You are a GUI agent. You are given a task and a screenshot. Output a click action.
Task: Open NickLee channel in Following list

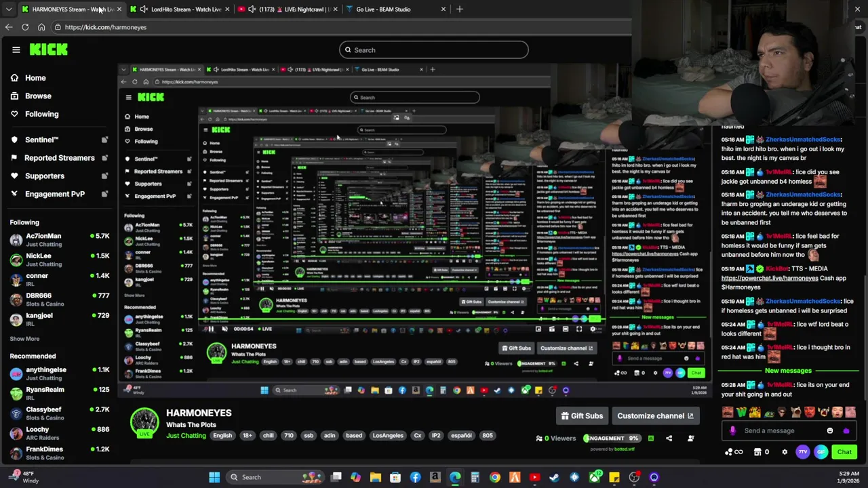(x=60, y=260)
